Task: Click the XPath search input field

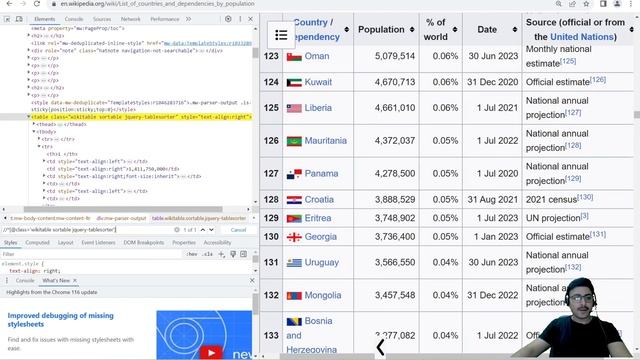Action: (x=88, y=230)
